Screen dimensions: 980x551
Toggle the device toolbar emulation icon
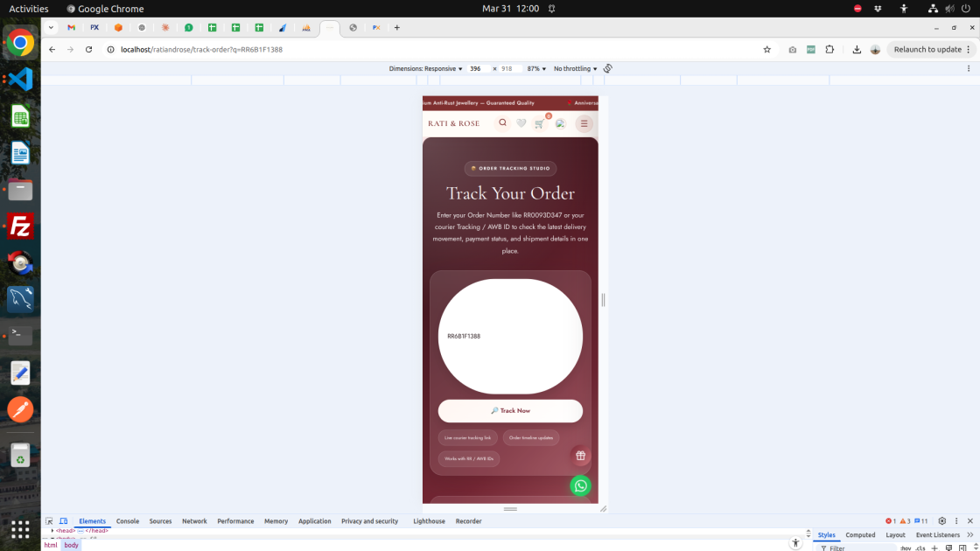click(63, 521)
